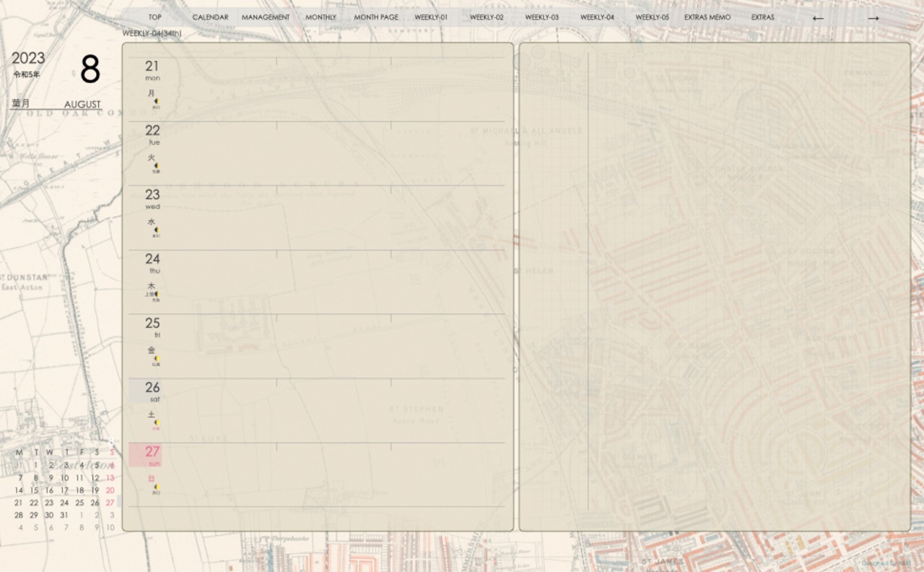Screen dimensions: 924x572
Task: Click the moon phase icon under Sunday 27
Action: click(x=156, y=487)
